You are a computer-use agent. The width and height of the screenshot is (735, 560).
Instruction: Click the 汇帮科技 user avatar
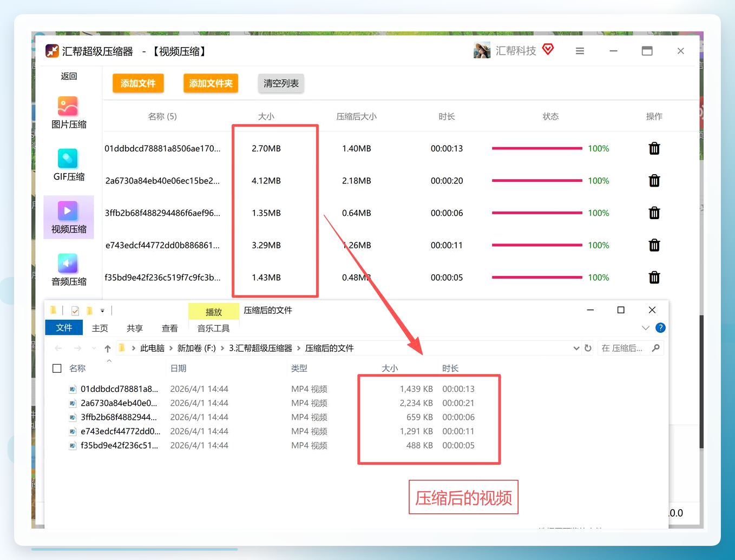click(x=482, y=50)
